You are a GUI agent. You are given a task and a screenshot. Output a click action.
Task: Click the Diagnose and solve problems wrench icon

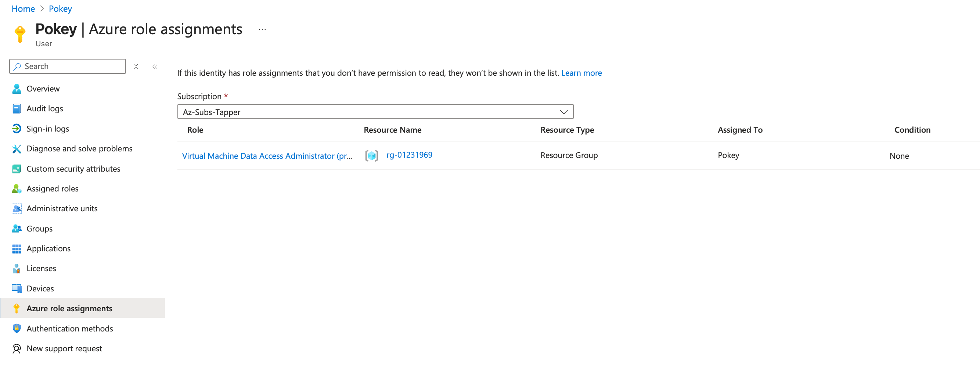point(17,149)
